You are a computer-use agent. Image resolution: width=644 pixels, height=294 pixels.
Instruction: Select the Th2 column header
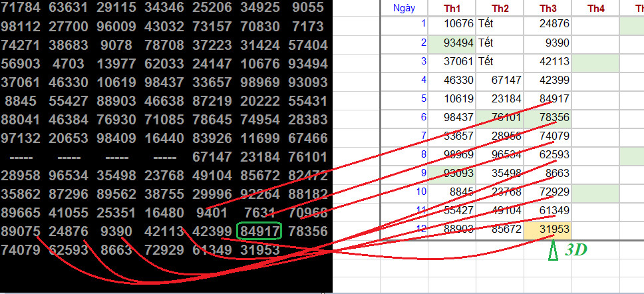[500, 8]
